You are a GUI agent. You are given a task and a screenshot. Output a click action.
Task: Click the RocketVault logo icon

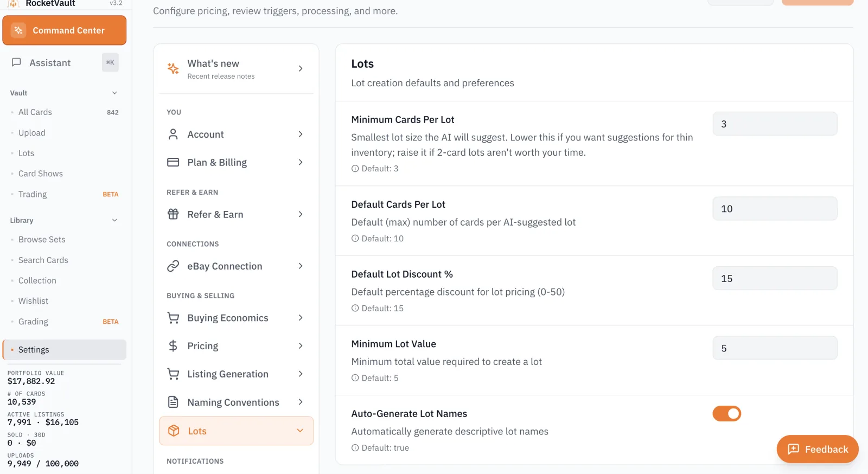14,3
